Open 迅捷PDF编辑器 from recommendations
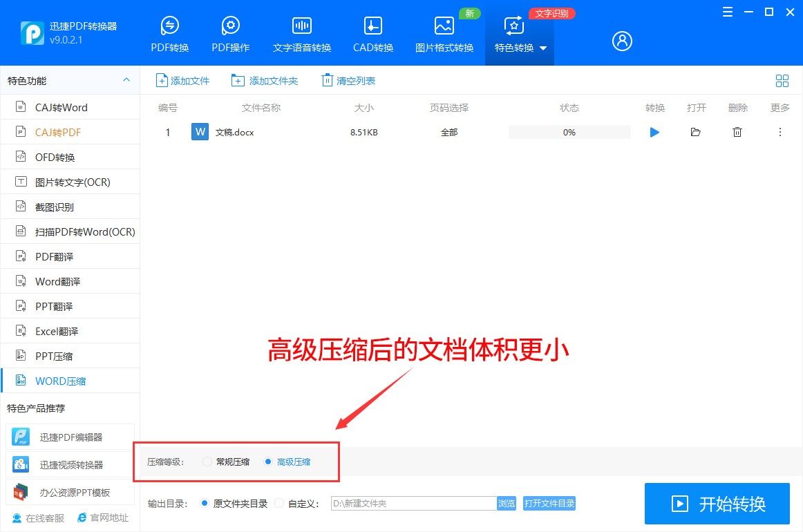Image resolution: width=803 pixels, height=532 pixels. click(70, 437)
